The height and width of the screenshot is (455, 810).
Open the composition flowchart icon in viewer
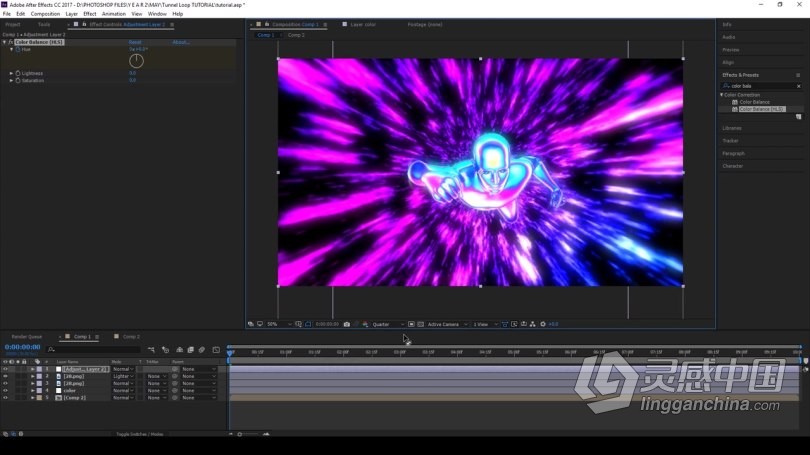[x=533, y=324]
